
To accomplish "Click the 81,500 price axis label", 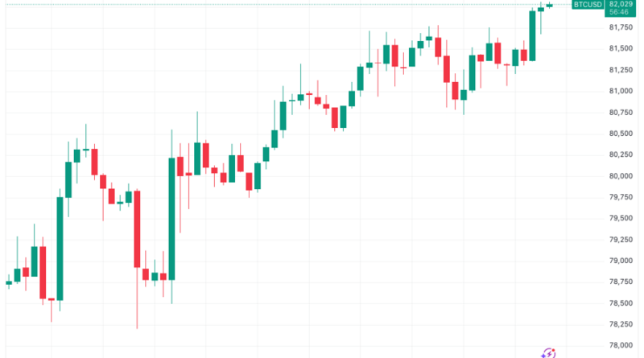I will pyautogui.click(x=621, y=48).
